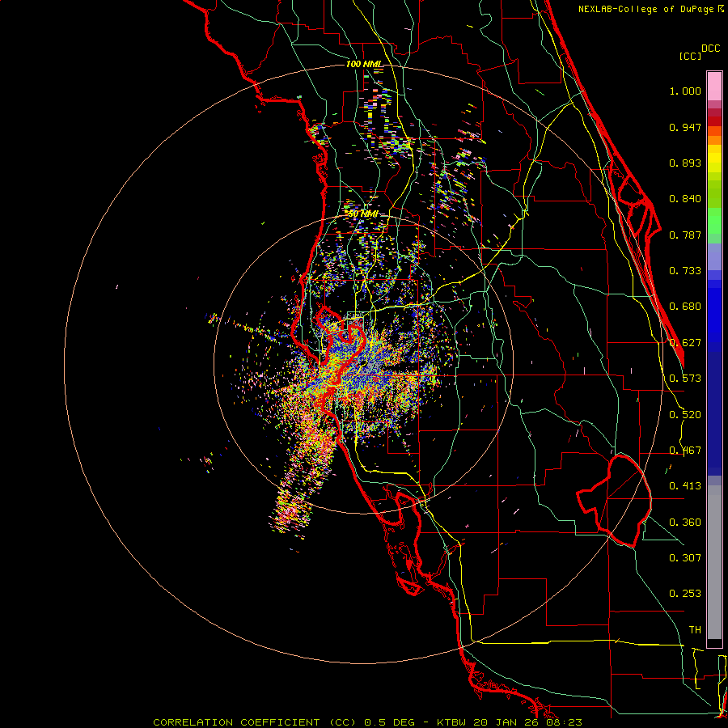Click the 100 NMI range ring label

tap(364, 64)
